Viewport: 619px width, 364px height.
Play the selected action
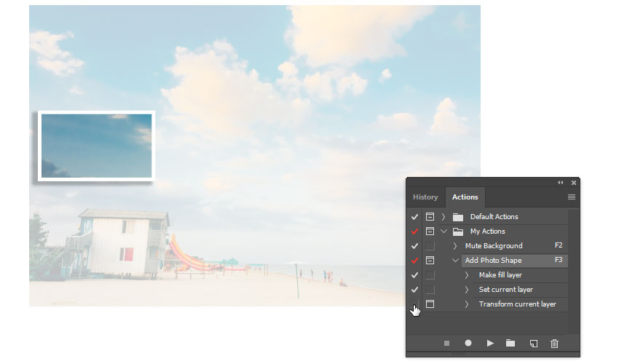click(x=490, y=344)
